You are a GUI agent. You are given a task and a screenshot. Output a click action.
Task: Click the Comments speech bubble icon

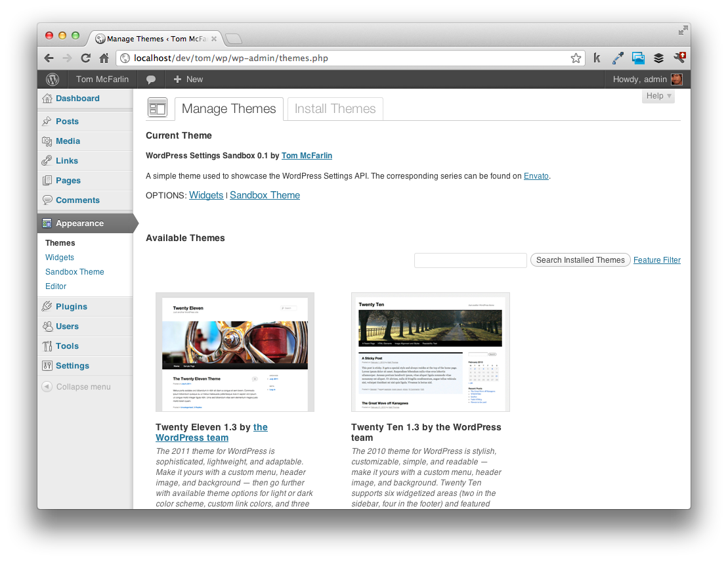click(47, 200)
